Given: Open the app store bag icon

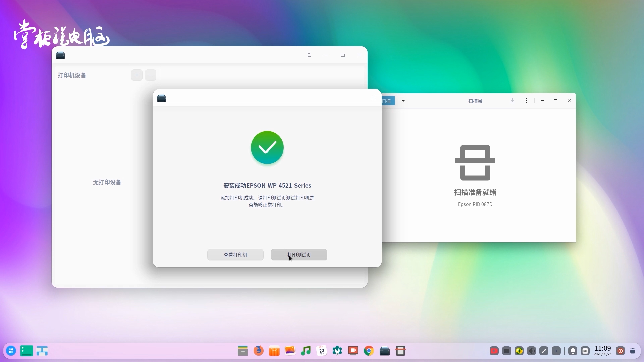Looking at the screenshot, I should click(274, 351).
